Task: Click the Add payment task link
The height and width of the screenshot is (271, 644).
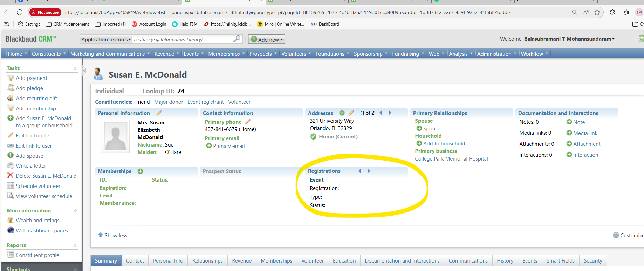Action: pyautogui.click(x=32, y=78)
